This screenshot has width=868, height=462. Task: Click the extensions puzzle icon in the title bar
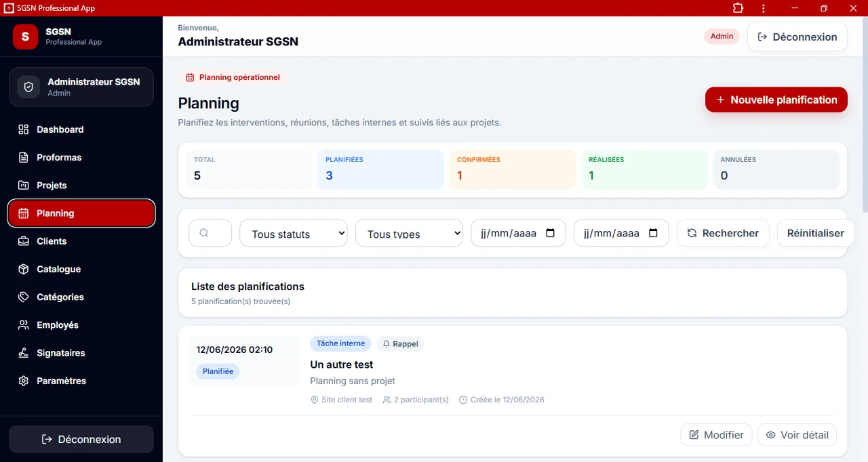pyautogui.click(x=738, y=8)
